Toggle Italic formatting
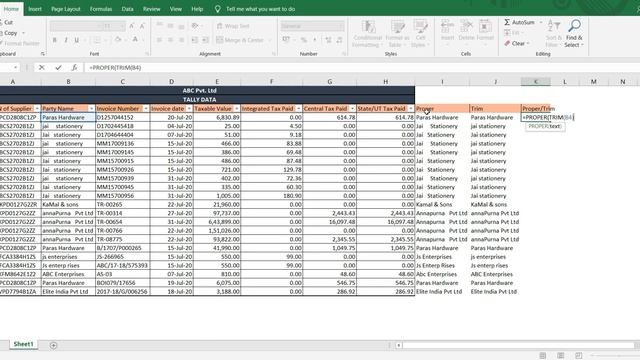Screen dimensions: 640x360 66,40
